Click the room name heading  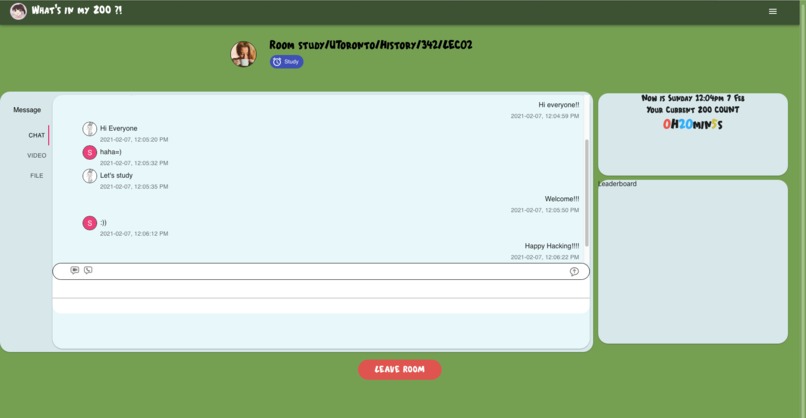point(371,45)
